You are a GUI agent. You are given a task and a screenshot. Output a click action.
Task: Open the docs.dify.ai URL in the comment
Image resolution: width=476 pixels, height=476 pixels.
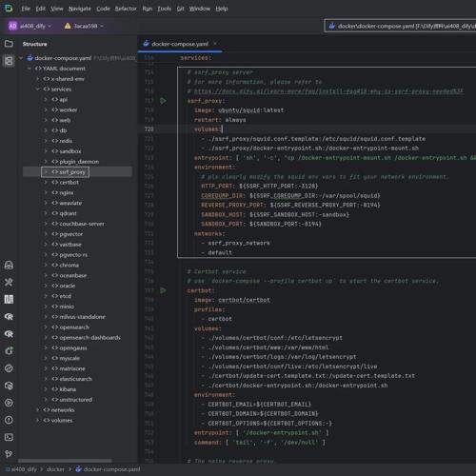(328, 91)
